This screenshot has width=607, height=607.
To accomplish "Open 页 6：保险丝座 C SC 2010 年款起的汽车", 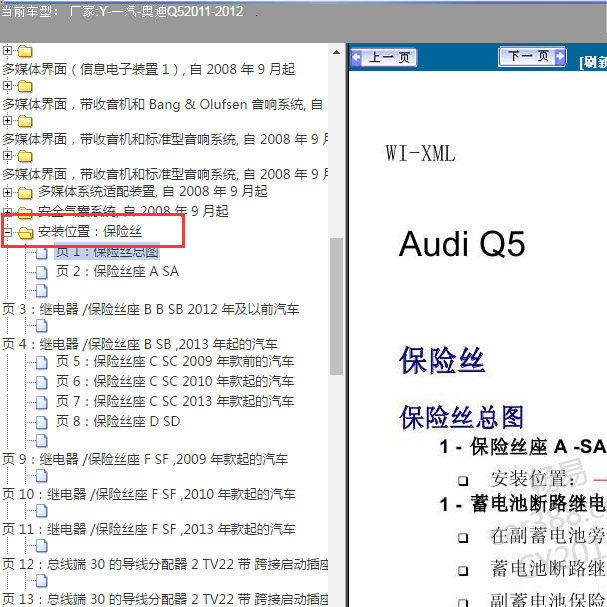I will coord(175,381).
